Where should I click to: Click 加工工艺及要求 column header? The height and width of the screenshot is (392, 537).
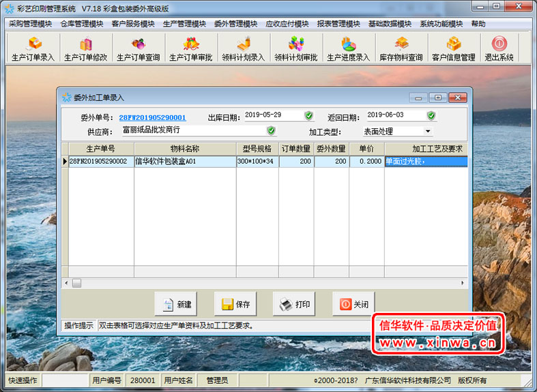point(426,149)
